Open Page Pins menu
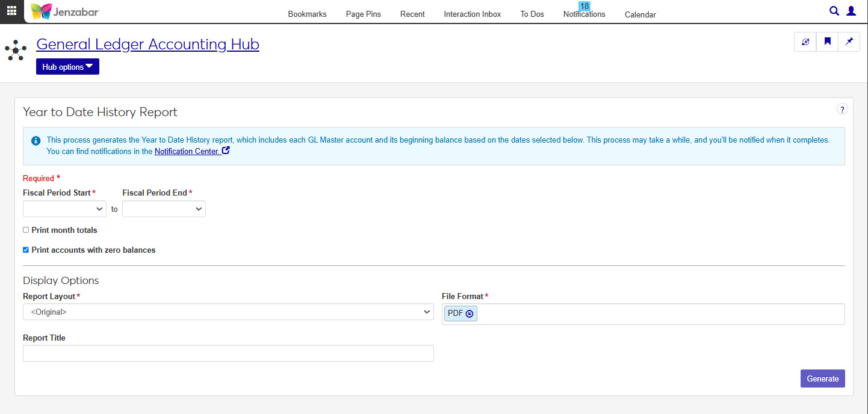Image resolution: width=868 pixels, height=414 pixels. tap(363, 14)
